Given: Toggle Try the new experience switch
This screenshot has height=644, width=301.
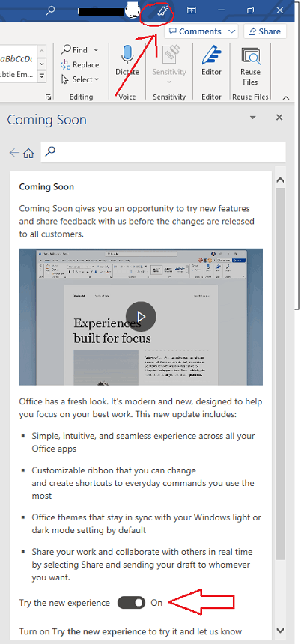Looking at the screenshot, I should [x=131, y=603].
